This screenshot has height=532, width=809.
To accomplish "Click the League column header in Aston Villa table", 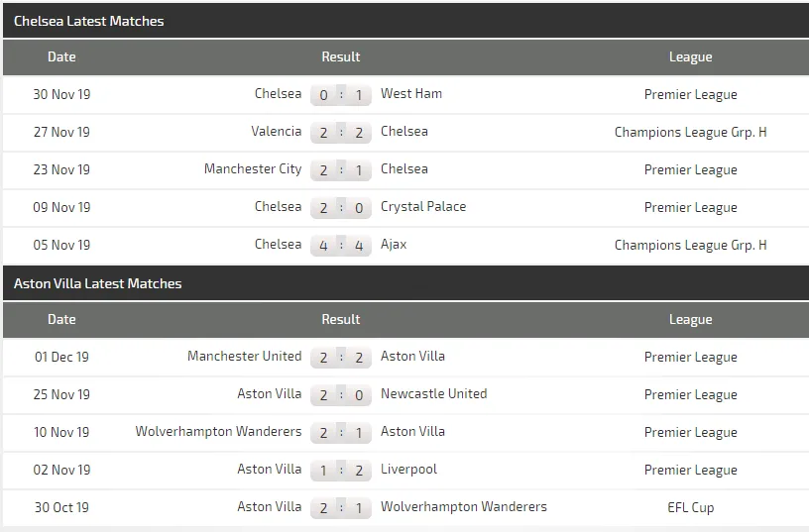I will 690,320.
